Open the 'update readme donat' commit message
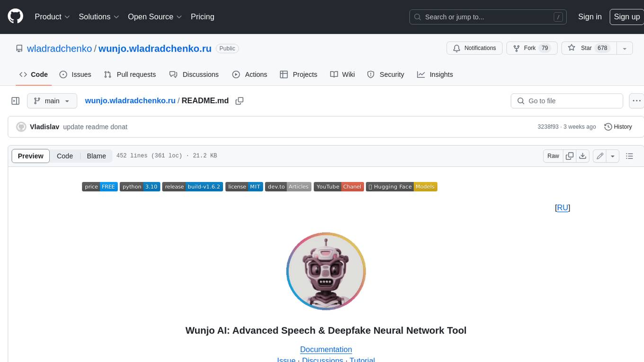This screenshot has height=362, width=644. [95, 127]
